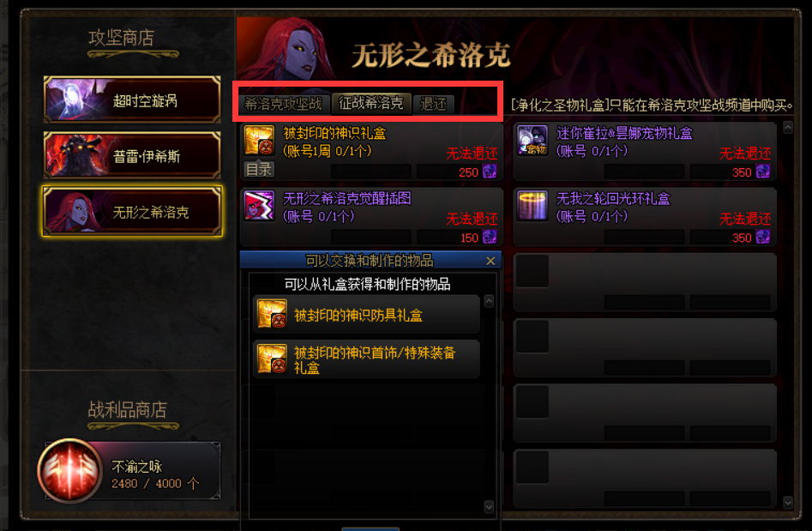Image resolution: width=812 pixels, height=531 pixels.
Task: Click the 被封印的神识防具礼盒 icon in popup
Action: (x=272, y=314)
